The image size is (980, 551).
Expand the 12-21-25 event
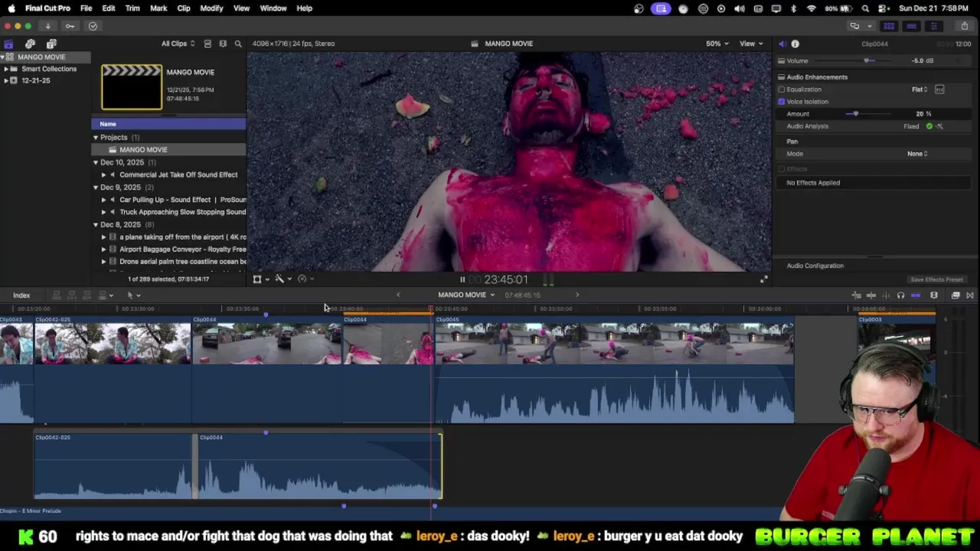click(5, 80)
